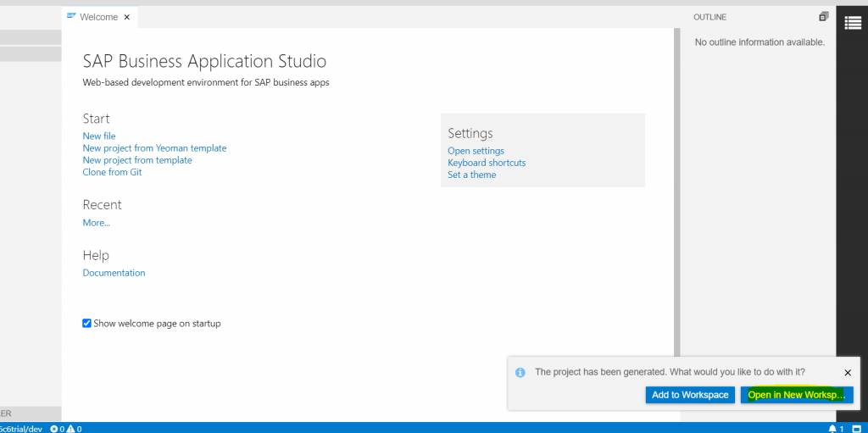Viewport: 868px width, 433px height.
Task: Open New project from template link
Action: (137, 160)
